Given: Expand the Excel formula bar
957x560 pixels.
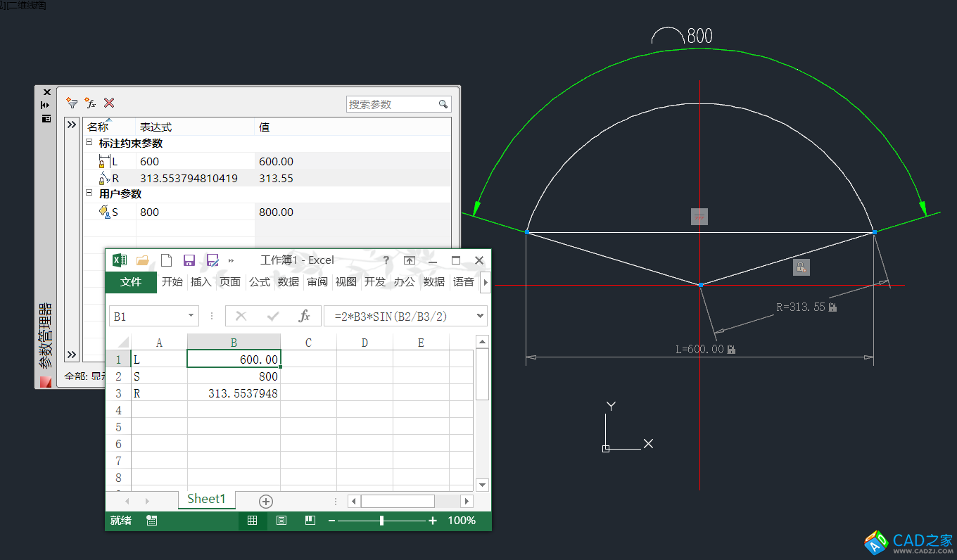Looking at the screenshot, I should pyautogui.click(x=480, y=316).
